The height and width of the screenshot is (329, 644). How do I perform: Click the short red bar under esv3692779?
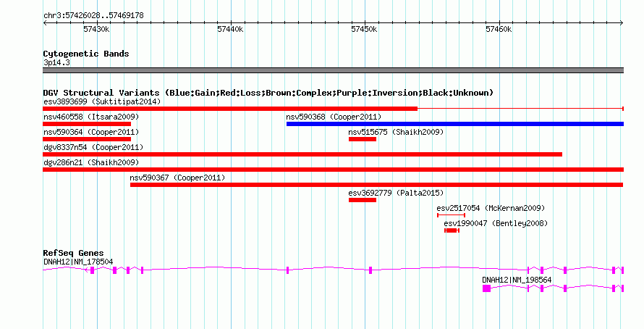point(363,200)
